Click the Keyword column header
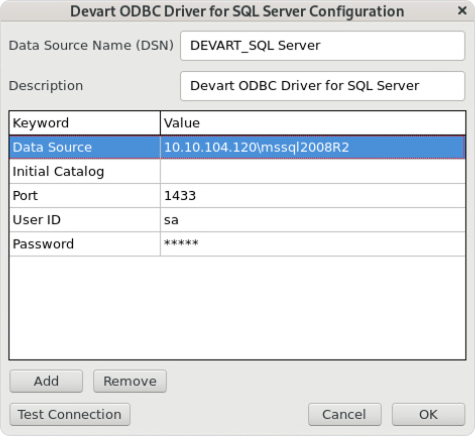The width and height of the screenshot is (475, 436). pyautogui.click(x=85, y=123)
